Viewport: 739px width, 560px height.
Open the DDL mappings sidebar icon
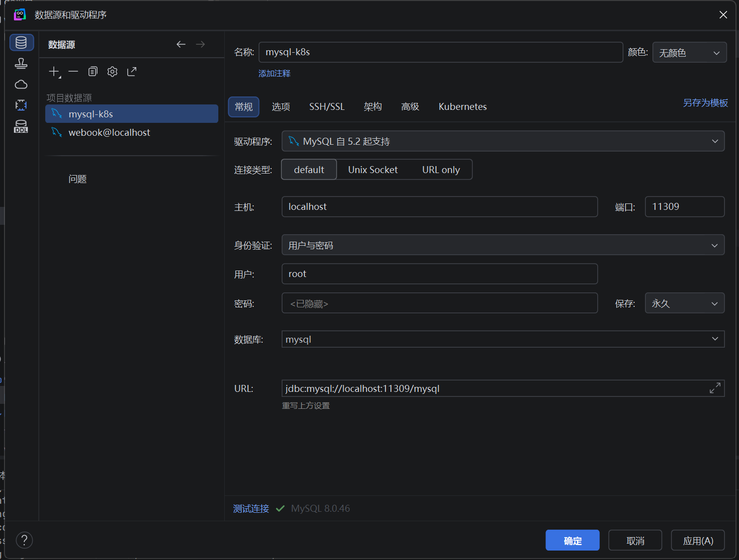pos(21,127)
